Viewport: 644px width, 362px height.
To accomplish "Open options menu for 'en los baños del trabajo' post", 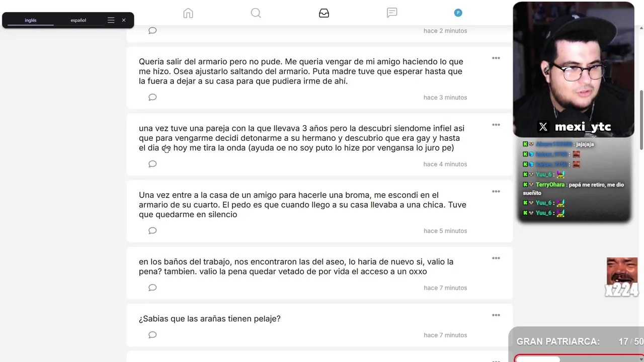I will click(496, 258).
